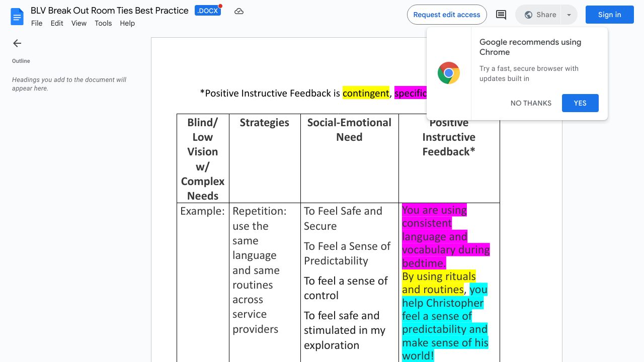Click 'To feel a sense of control'

tap(346, 288)
